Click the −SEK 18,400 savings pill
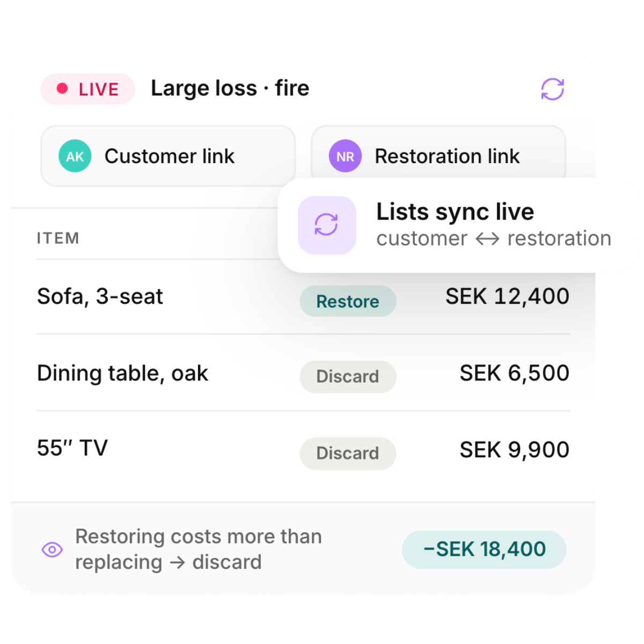The height and width of the screenshot is (644, 644). pyautogui.click(x=484, y=550)
